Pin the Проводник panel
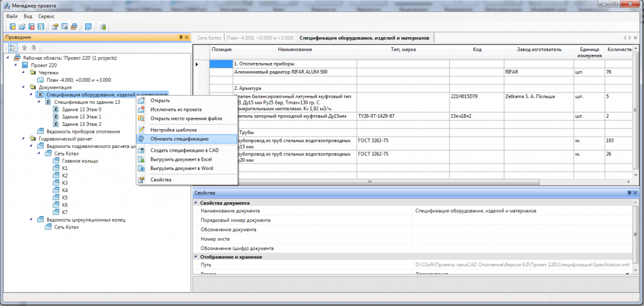 pos(180,37)
